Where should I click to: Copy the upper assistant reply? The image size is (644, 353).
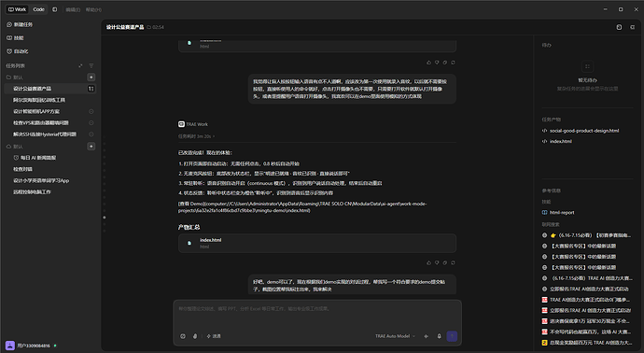tap(445, 63)
